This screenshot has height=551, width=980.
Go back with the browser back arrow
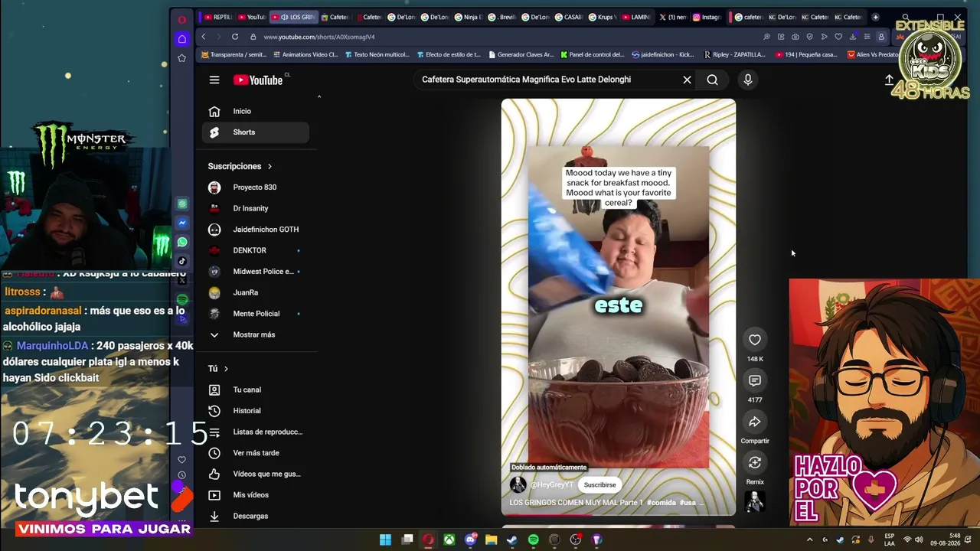[x=204, y=37]
